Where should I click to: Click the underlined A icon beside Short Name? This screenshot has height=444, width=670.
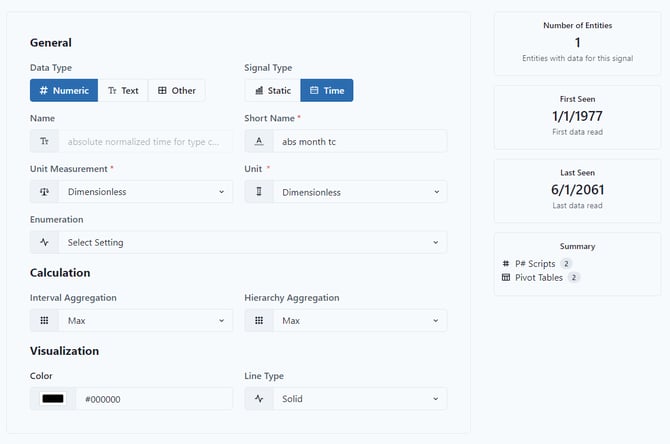pos(258,142)
